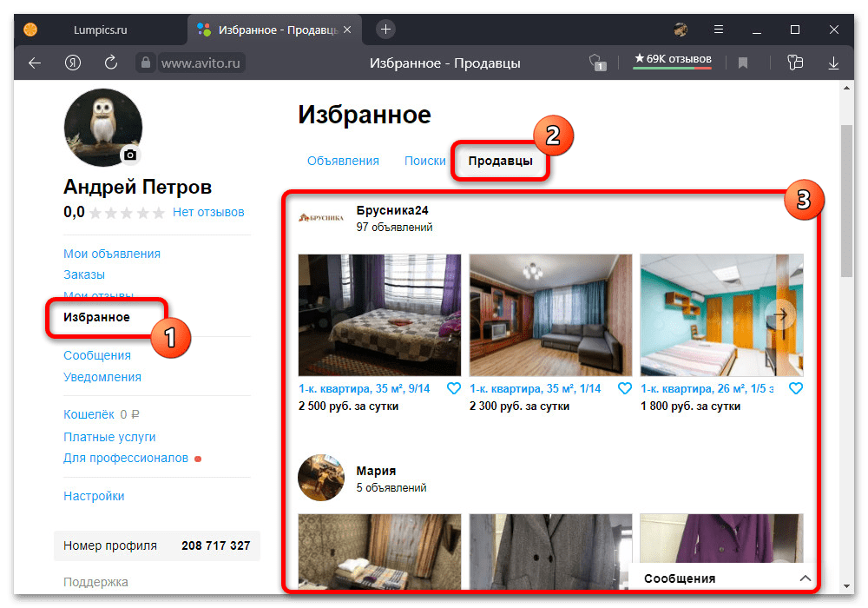The width and height of the screenshot is (868, 608).
Task: Open Мои объявления in the sidebar
Action: coord(112,254)
